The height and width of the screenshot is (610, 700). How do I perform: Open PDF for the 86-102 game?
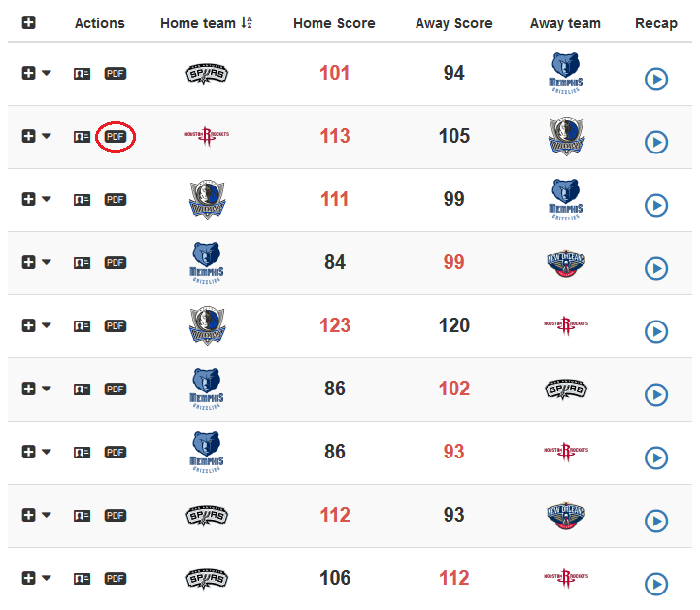click(x=116, y=389)
